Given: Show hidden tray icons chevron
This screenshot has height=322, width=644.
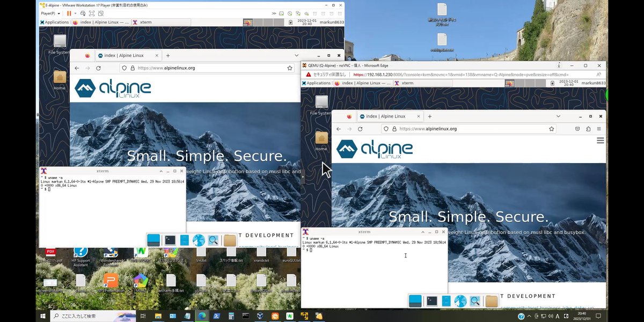Looking at the screenshot, I should point(529,316).
